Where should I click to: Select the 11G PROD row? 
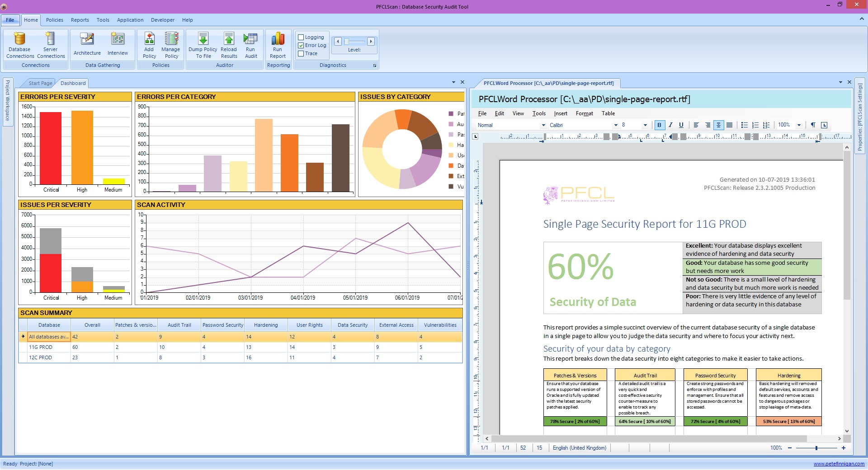(x=241, y=347)
